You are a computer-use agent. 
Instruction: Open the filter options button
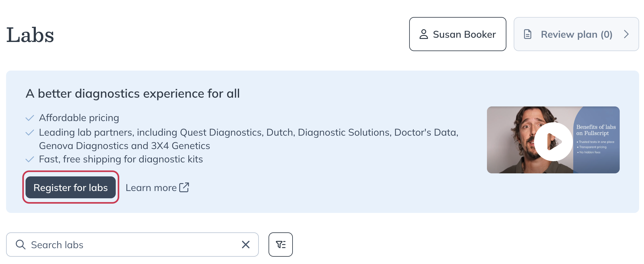(280, 245)
